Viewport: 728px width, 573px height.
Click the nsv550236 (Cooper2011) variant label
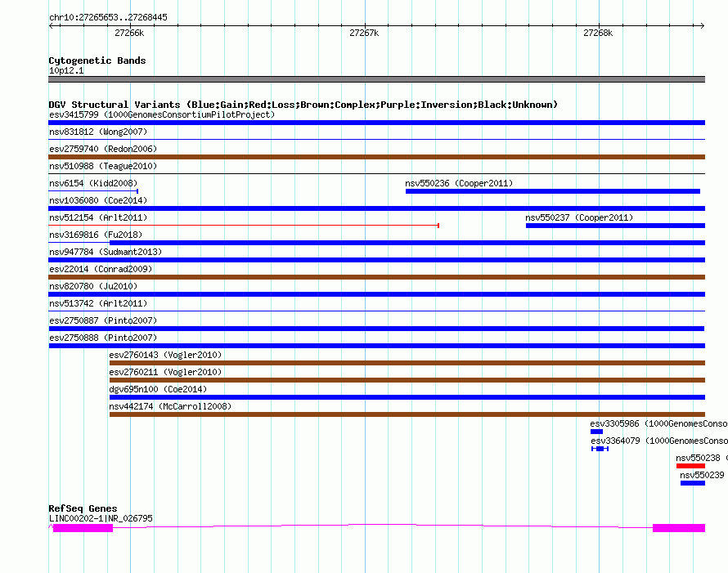(x=459, y=183)
